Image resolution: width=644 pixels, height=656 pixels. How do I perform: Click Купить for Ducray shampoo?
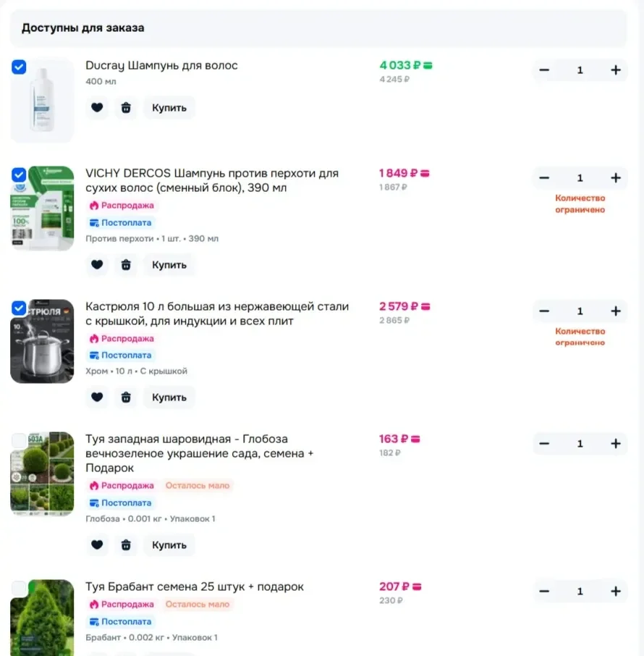pos(169,107)
